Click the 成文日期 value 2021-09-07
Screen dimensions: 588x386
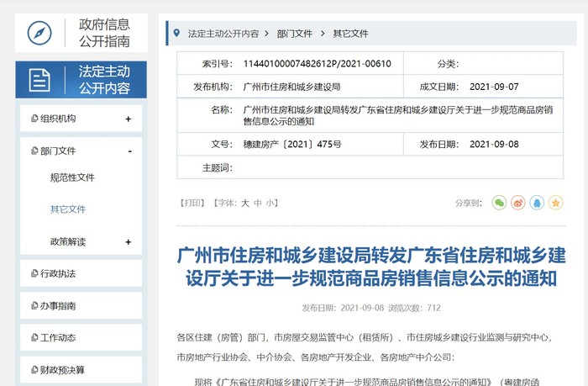pyautogui.click(x=494, y=87)
